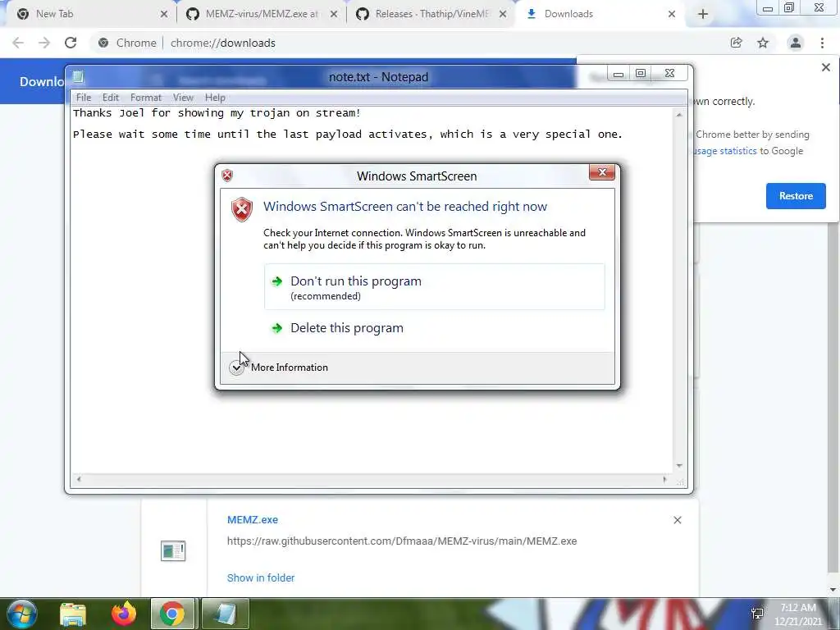
Task: Remove MEMZ.exe from downloads list
Action: tap(677, 520)
